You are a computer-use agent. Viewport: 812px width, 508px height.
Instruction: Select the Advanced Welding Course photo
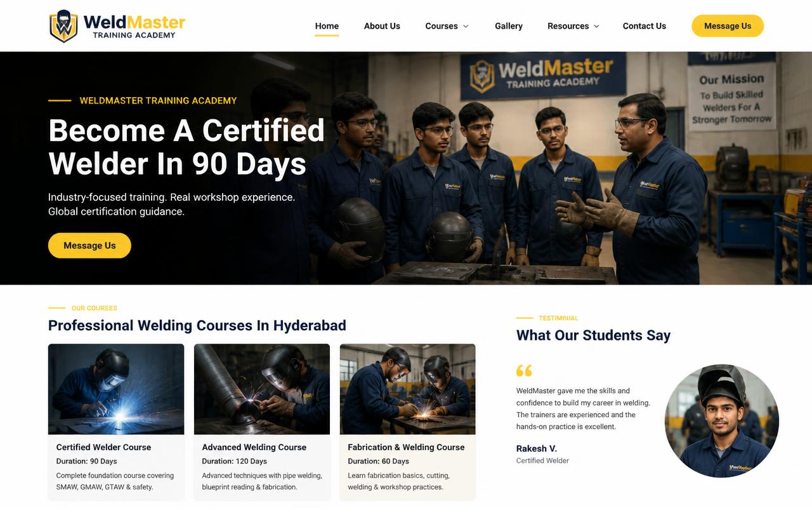click(x=262, y=389)
